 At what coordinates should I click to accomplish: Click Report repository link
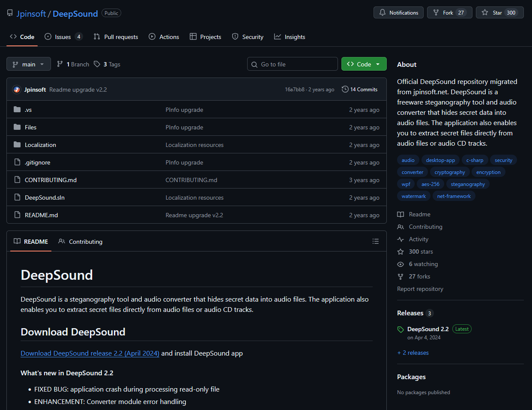(420, 289)
